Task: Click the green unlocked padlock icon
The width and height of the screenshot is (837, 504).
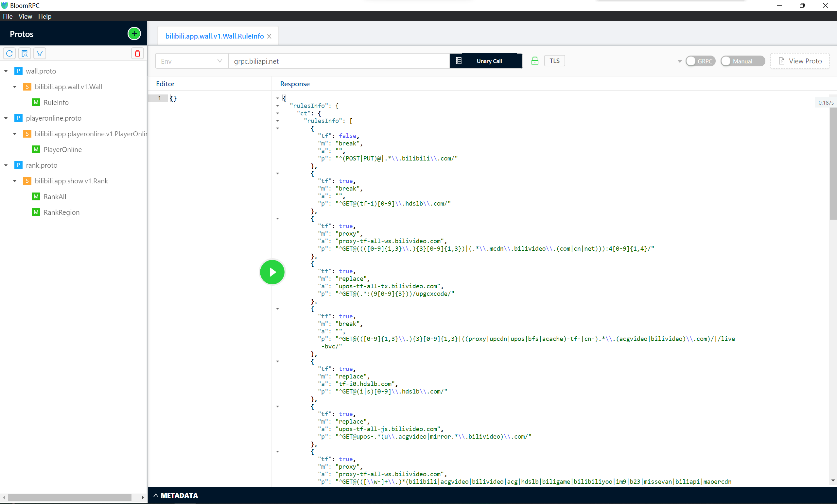Action: pos(534,61)
